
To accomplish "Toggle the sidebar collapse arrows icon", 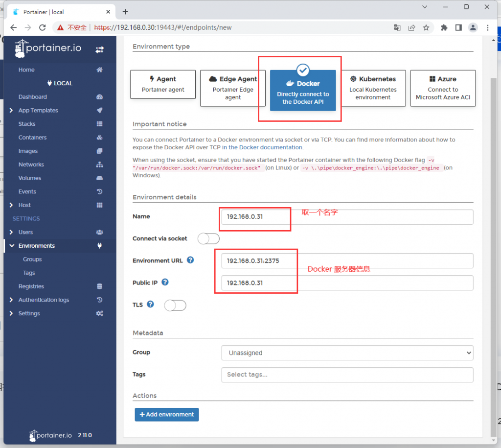I will point(99,49).
